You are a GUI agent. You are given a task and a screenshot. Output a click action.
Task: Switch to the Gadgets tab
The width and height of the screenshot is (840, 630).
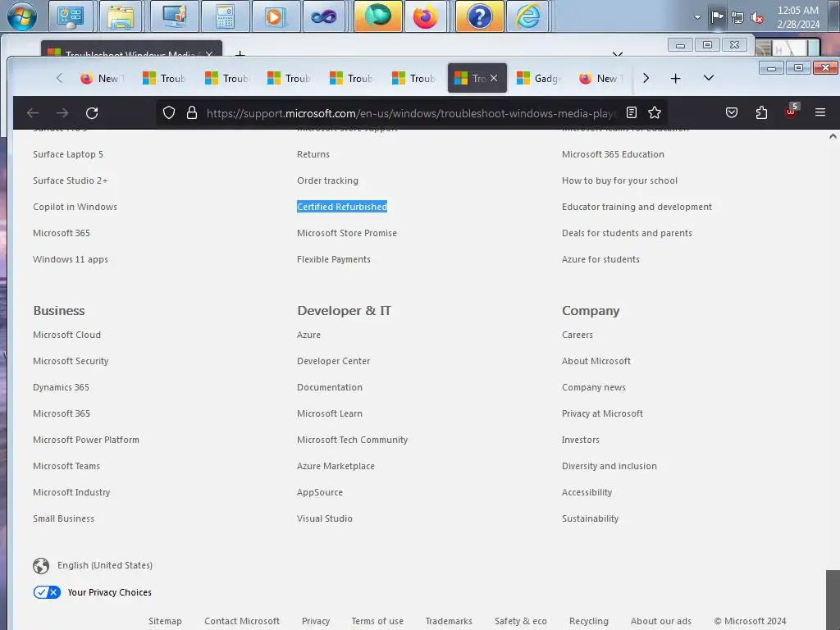point(538,78)
